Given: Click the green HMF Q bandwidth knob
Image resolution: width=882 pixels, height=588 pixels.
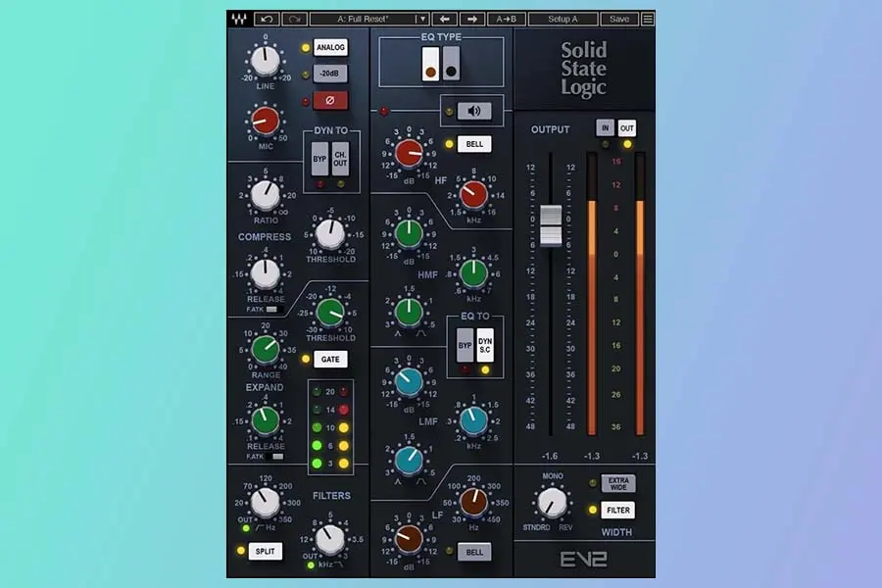Looking at the screenshot, I should (409, 312).
